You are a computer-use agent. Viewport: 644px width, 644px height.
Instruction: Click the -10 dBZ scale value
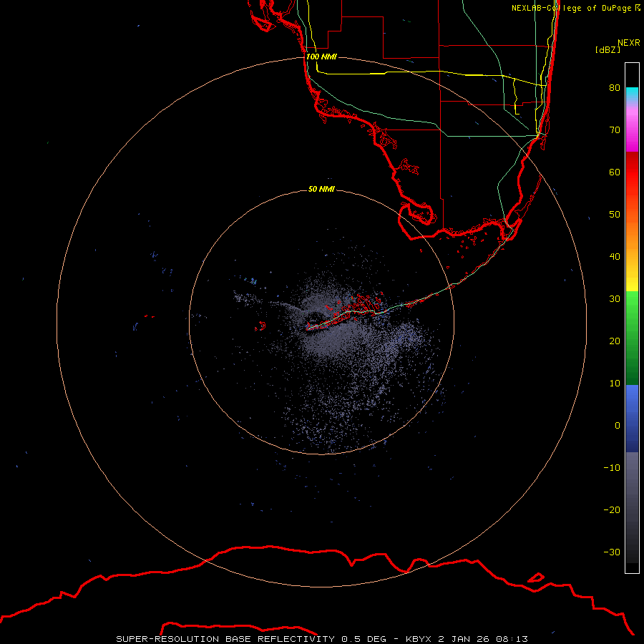[612, 468]
